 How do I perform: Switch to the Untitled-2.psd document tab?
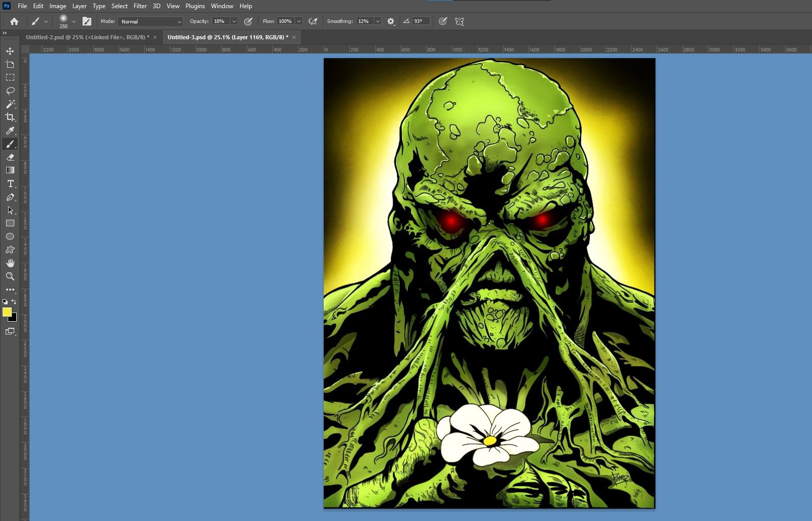(88, 37)
